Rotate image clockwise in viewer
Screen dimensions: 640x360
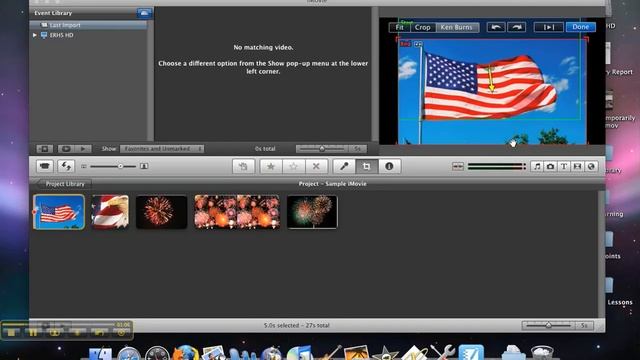point(516,27)
